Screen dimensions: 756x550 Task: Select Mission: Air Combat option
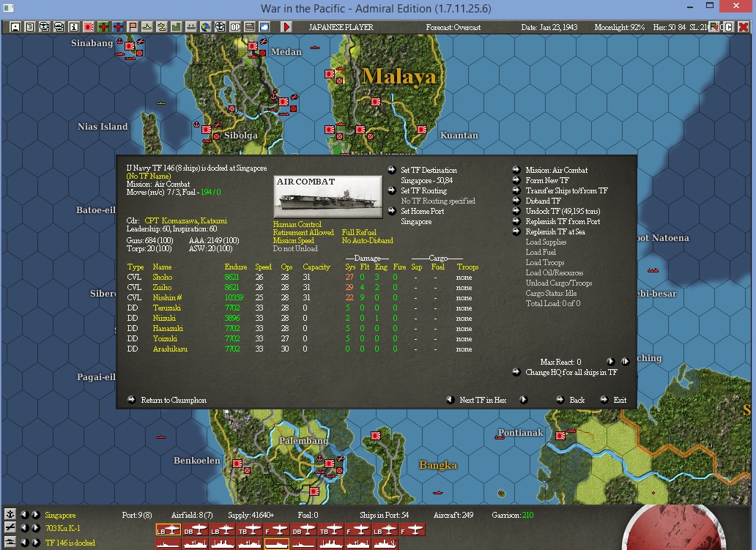557,170
